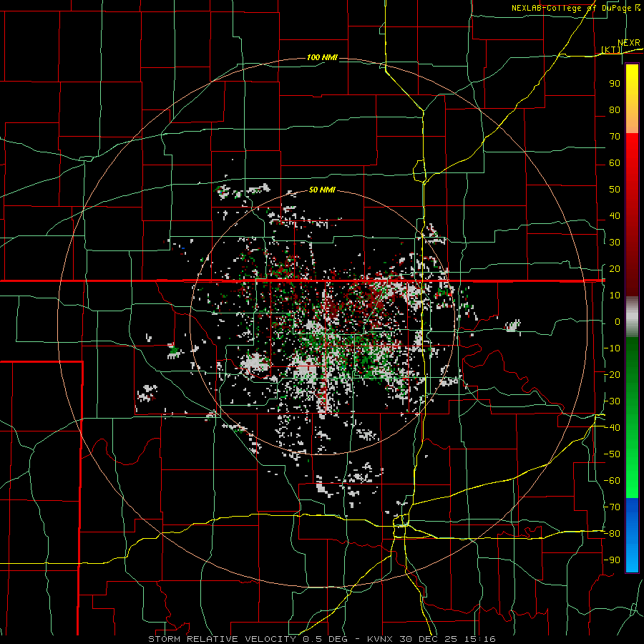Click the -20 value on velocity scale
The width and height of the screenshot is (644, 644).
coord(612,374)
